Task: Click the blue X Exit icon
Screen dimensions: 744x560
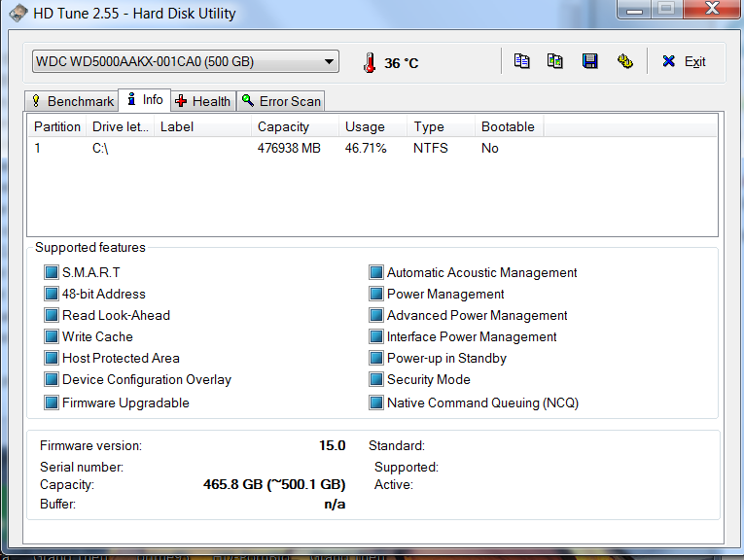Action: 669,61
